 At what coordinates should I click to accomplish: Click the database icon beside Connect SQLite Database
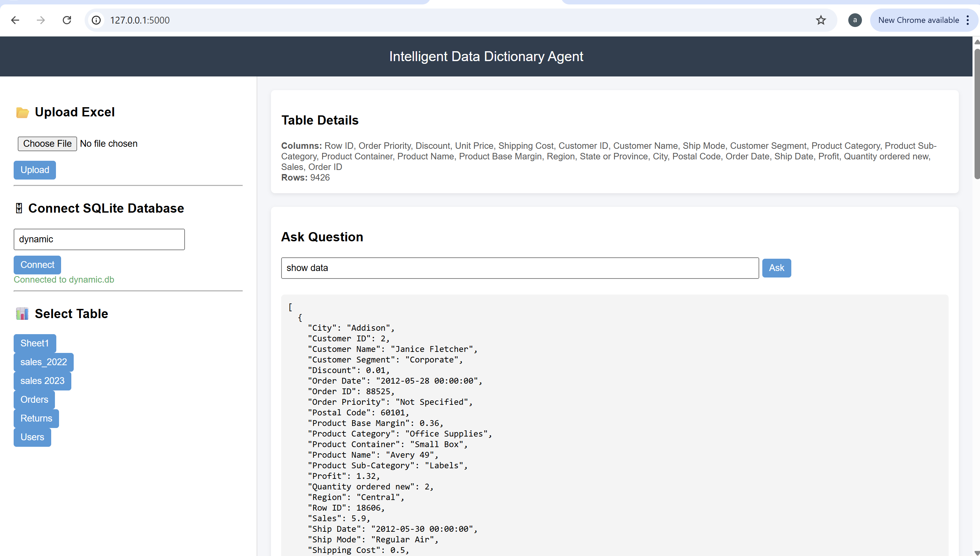[19, 209]
